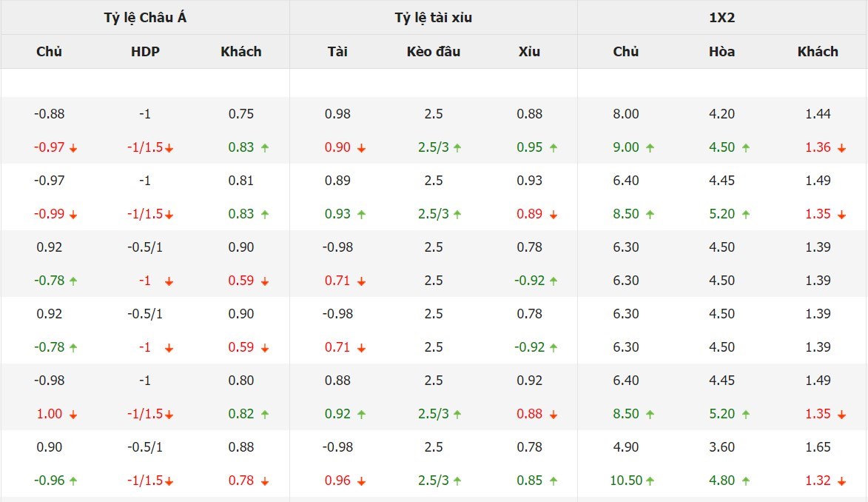Click the up arrow next to 9.00
The height and width of the screenshot is (502, 868).
[x=650, y=147]
